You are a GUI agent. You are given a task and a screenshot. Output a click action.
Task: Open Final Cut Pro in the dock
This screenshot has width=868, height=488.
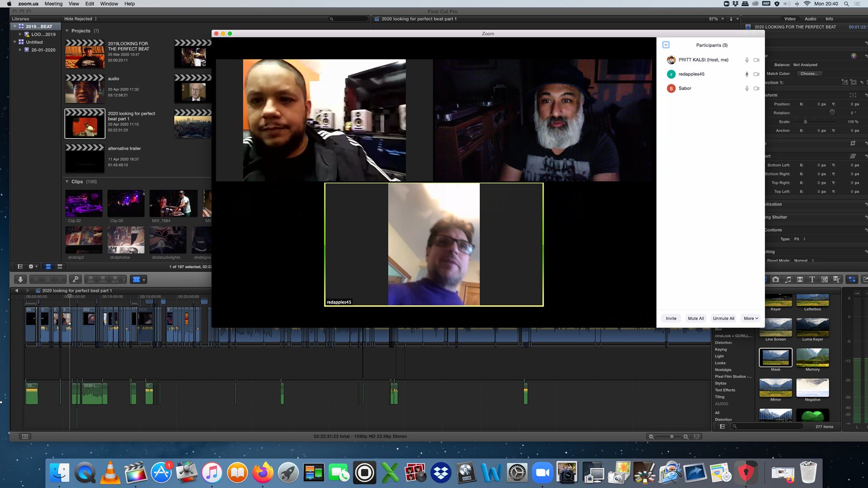(135, 473)
